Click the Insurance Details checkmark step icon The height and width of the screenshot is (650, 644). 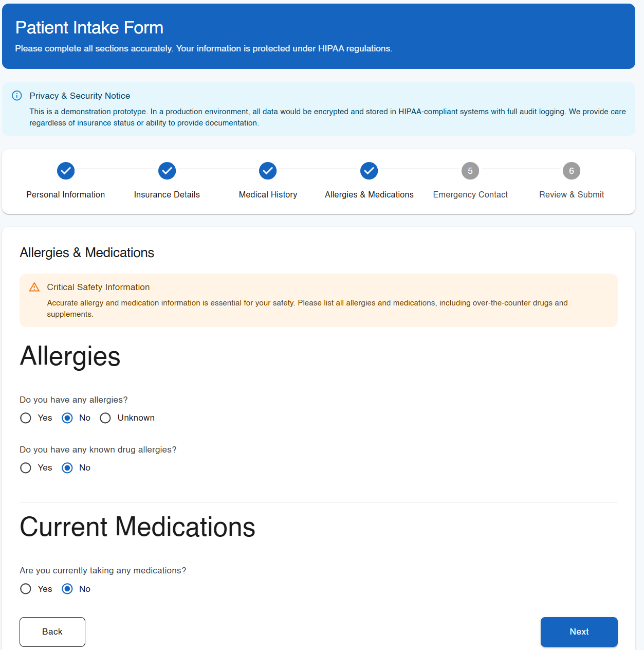[x=167, y=171]
